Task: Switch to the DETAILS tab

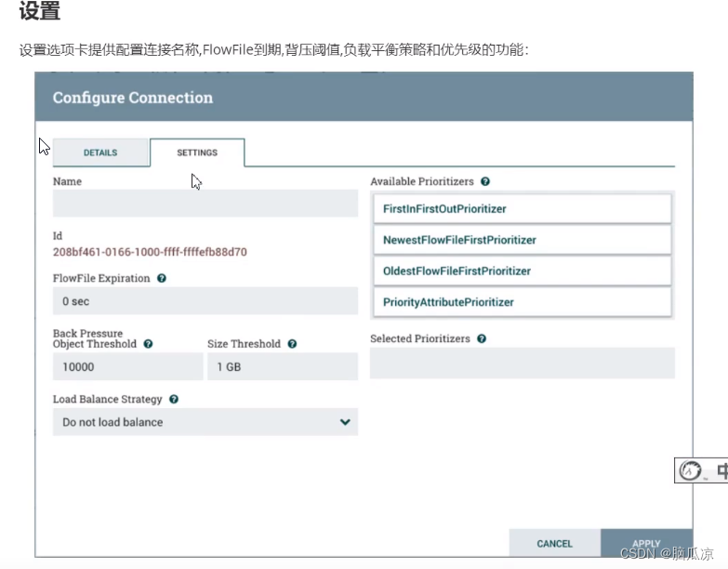Action: (x=100, y=152)
